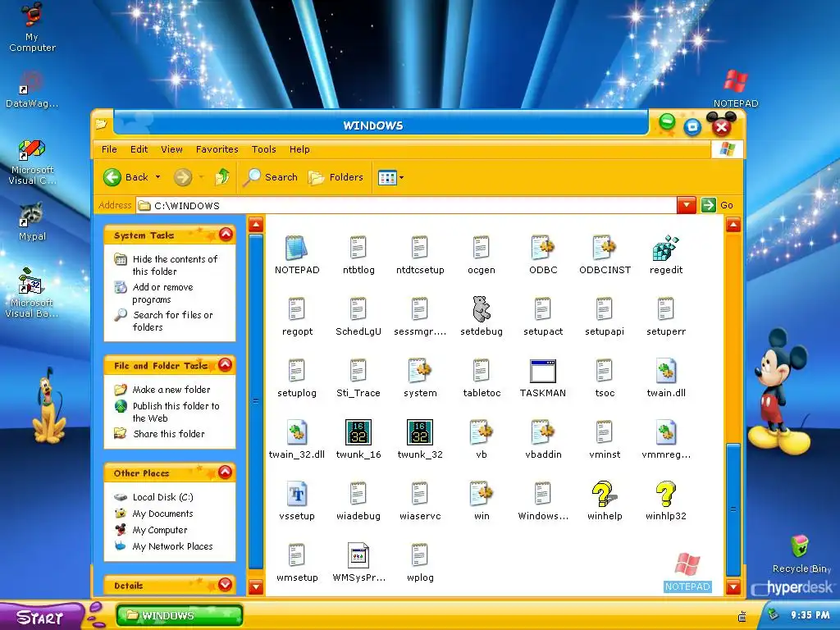Open My Computer on the desktop
The image size is (840, 630).
tap(32, 27)
